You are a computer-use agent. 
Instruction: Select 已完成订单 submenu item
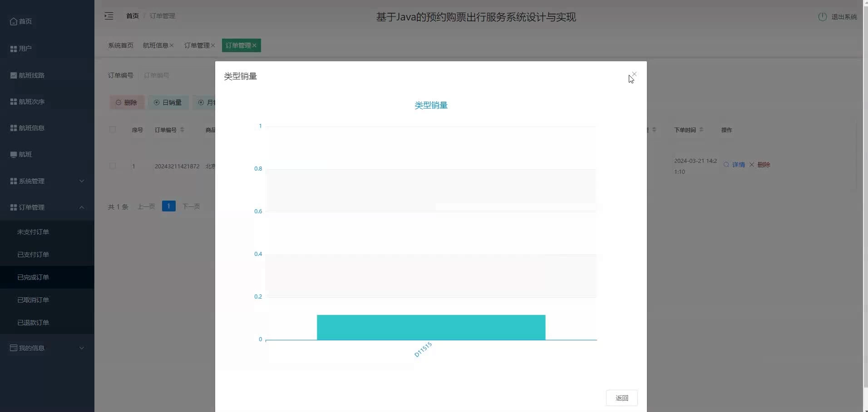pyautogui.click(x=47, y=277)
